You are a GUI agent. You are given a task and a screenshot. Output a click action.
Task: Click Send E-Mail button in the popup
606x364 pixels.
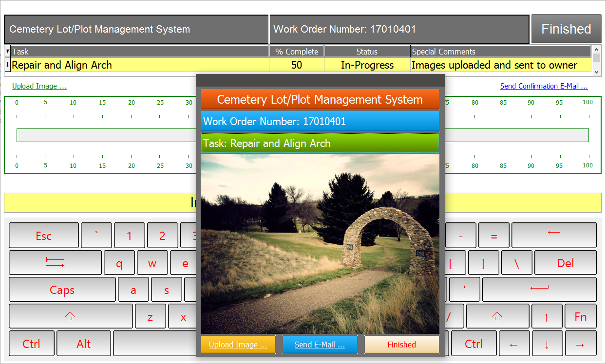(x=320, y=345)
